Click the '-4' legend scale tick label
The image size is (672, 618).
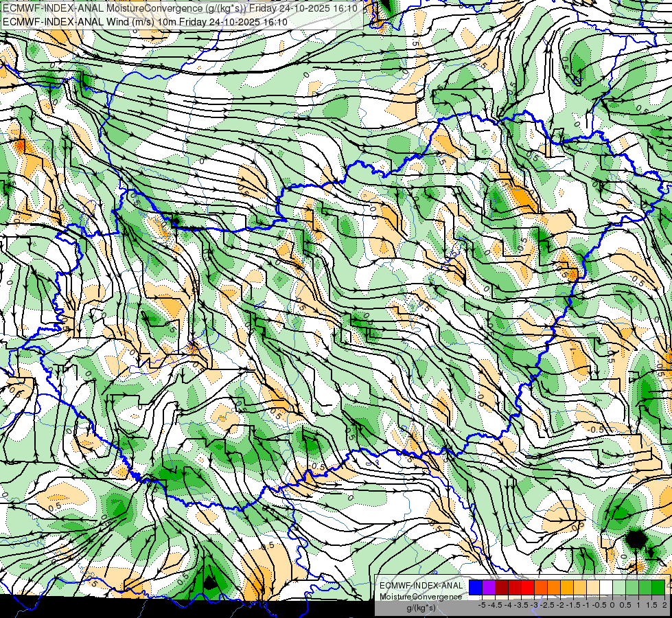(x=508, y=606)
